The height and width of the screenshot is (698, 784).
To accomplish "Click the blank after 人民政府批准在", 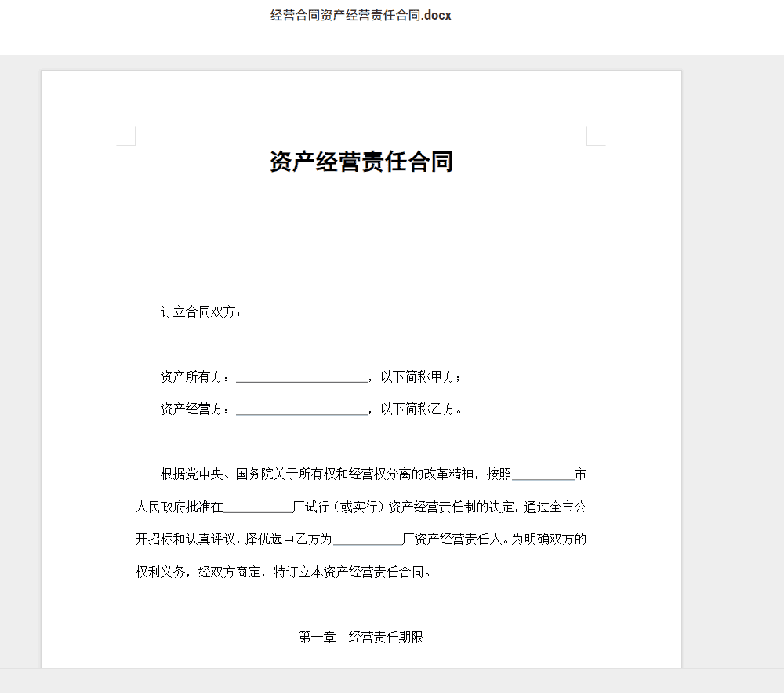I will 258,508.
